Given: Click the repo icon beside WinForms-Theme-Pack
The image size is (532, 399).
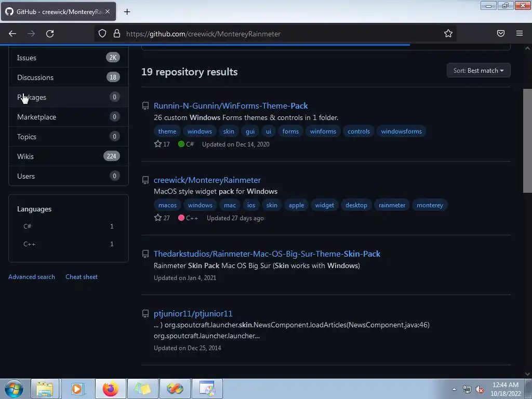Looking at the screenshot, I should 145,106.
